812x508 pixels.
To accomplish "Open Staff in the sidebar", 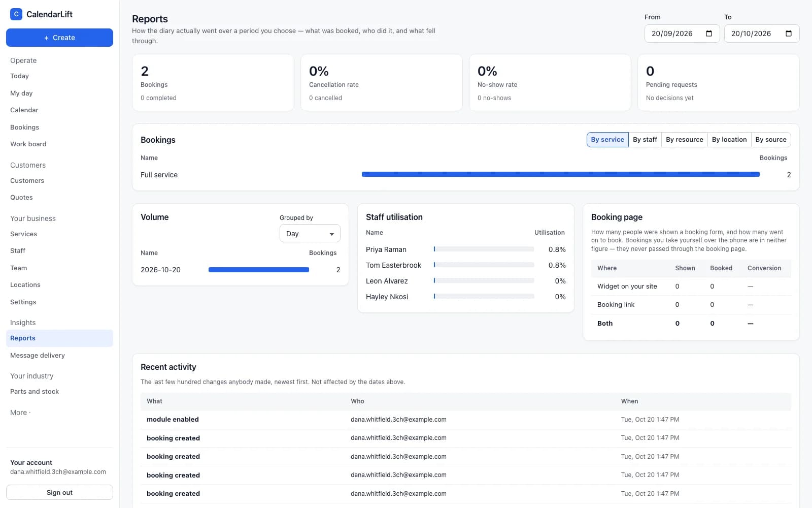I will click(59, 251).
